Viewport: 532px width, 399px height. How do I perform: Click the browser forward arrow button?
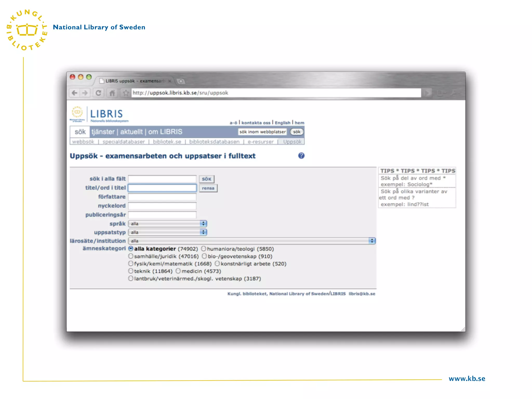(85, 93)
